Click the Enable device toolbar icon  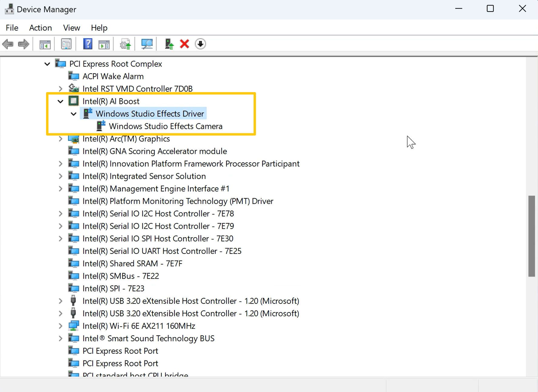click(x=169, y=44)
